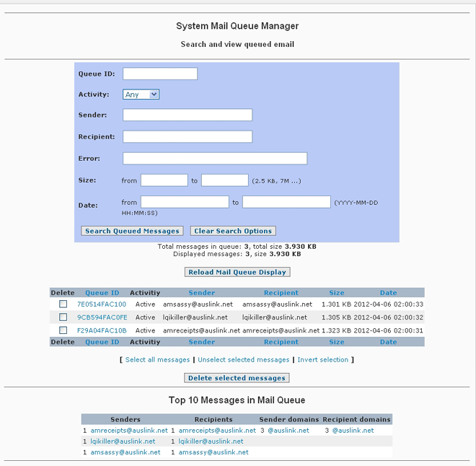Open queue message 7E0514FAC100

click(102, 304)
